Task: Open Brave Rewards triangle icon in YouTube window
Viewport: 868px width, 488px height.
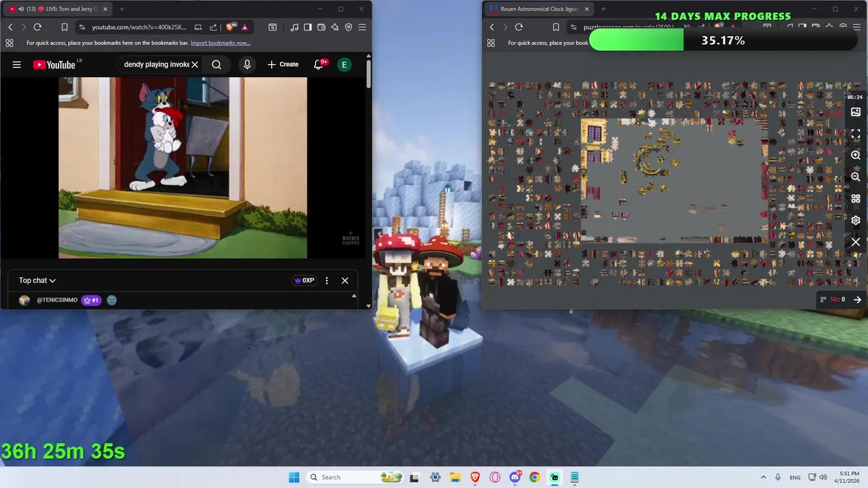Action: [x=245, y=27]
